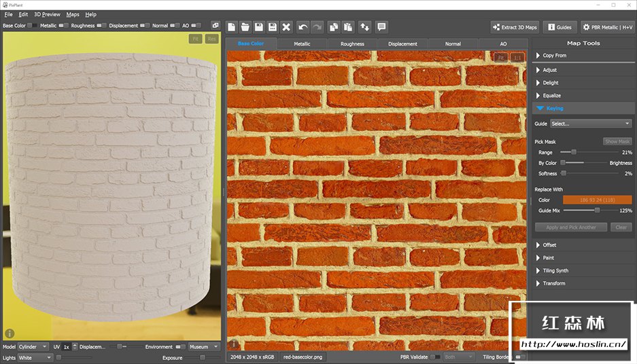Screen dimensions: 637x364
Task: Click the Show Mask button
Action: pyautogui.click(x=617, y=142)
